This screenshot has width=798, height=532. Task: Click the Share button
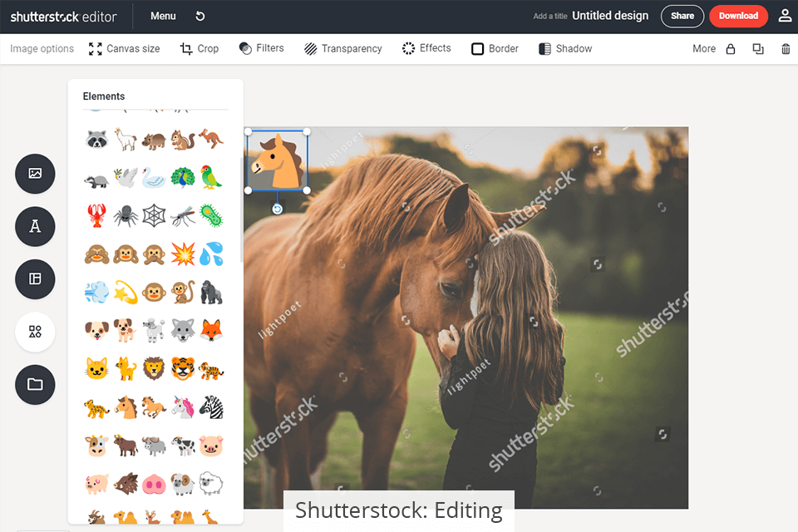(x=682, y=16)
